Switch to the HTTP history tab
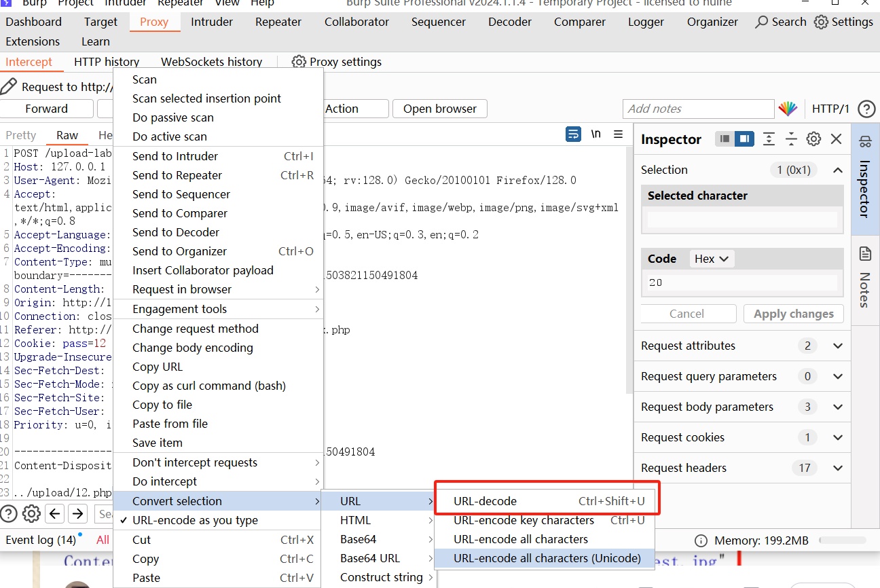Viewport: 880px width, 588px height. click(107, 62)
